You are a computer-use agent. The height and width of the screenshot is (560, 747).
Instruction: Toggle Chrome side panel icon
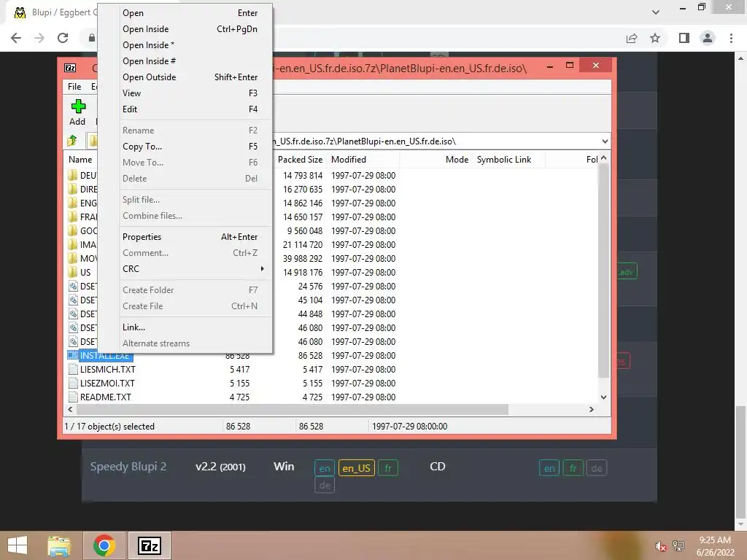[x=684, y=38]
